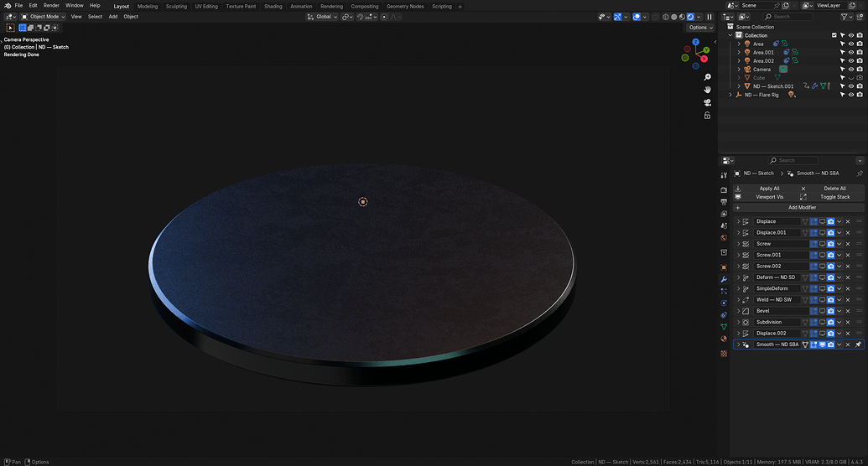Select the pan hand viewport gizmo
The width and height of the screenshot is (868, 466).
(x=707, y=90)
